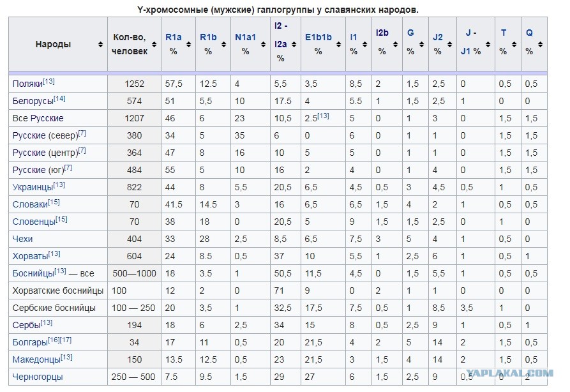Sort the N1a1 column using arrows

(263, 44)
